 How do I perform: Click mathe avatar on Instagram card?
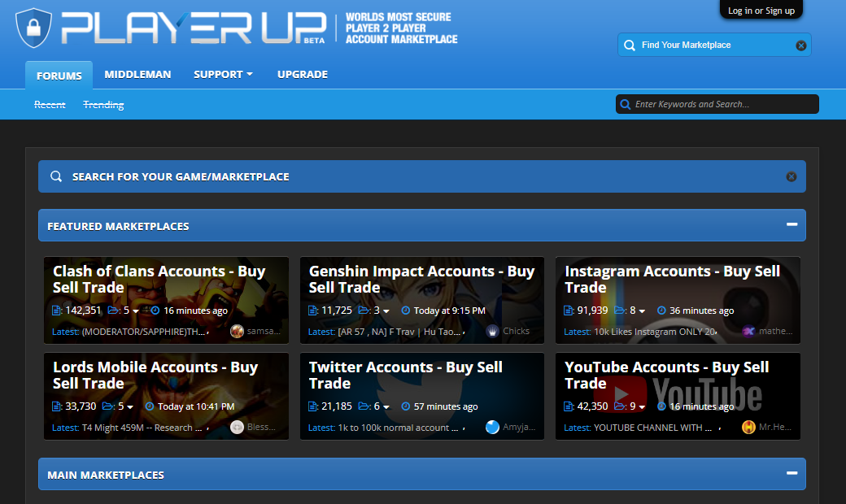point(748,331)
